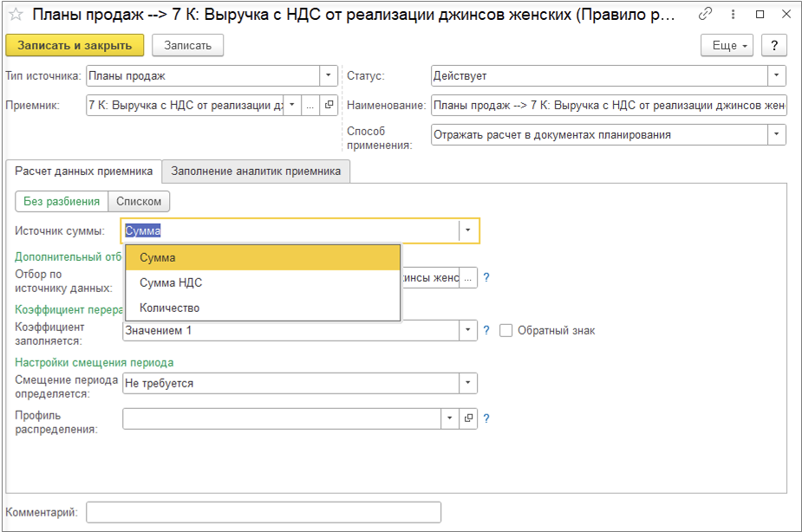Expand the Тип источника dropdown
Image resolution: width=802 pixels, height=532 pixels.
pos(329,76)
